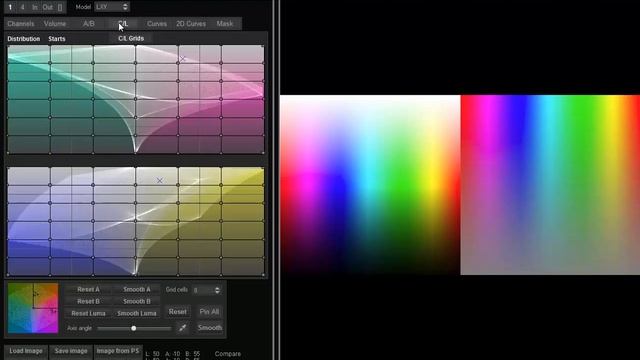Select the Distribution option
Viewport: 640px width, 360px height.
tap(24, 39)
